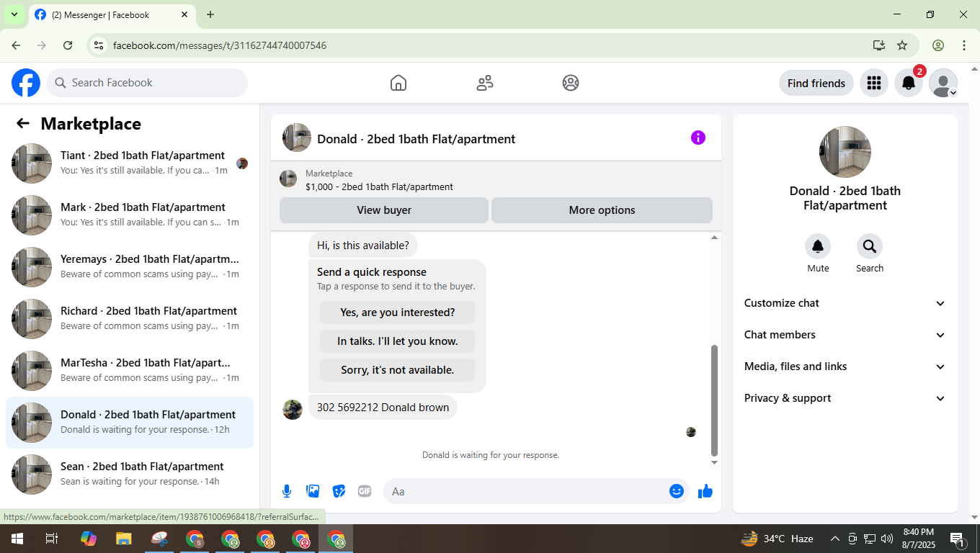Click the facebook.com address bar URL
This screenshot has height=553, width=980.
coord(220,45)
